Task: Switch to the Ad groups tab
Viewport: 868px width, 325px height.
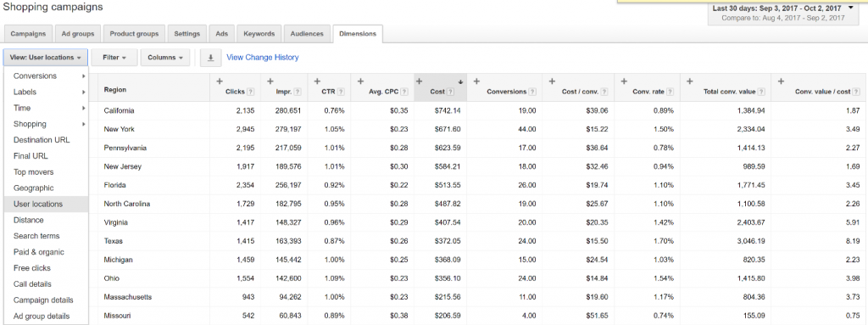Action: tap(77, 34)
